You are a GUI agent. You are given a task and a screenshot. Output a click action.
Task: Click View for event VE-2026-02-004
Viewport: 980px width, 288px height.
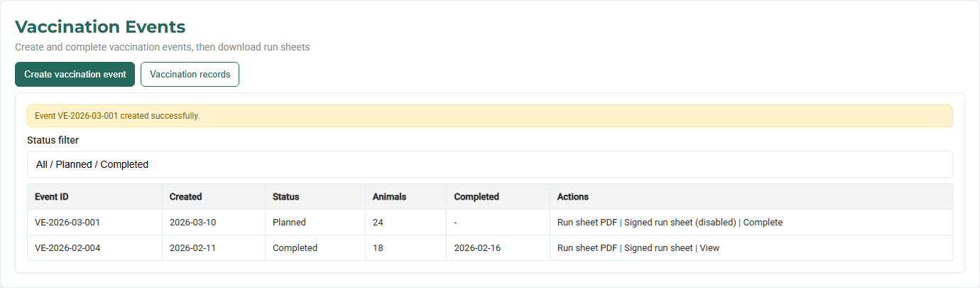click(x=709, y=248)
